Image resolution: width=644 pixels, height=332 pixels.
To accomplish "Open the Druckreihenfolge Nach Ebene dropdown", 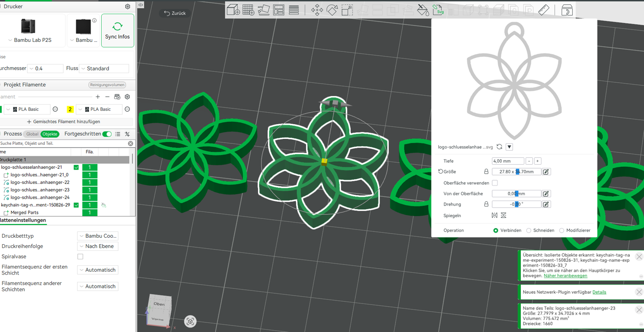I will click(x=98, y=246).
